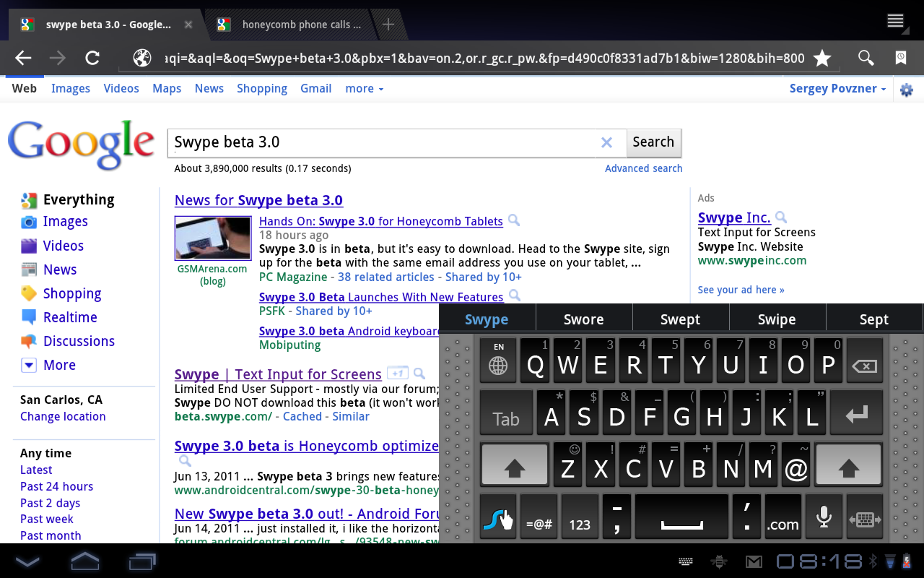Tap the space bar key
Screen dimensions: 924x578
point(682,517)
